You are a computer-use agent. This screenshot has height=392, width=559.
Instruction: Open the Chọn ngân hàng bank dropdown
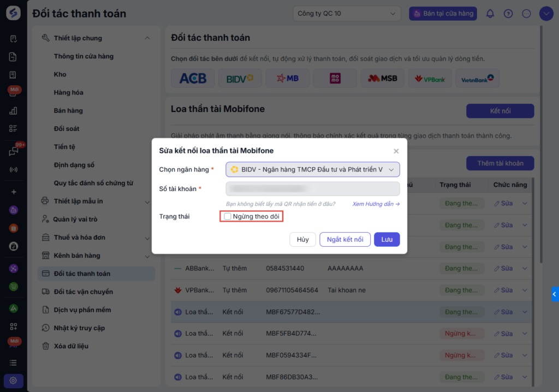tap(312, 170)
